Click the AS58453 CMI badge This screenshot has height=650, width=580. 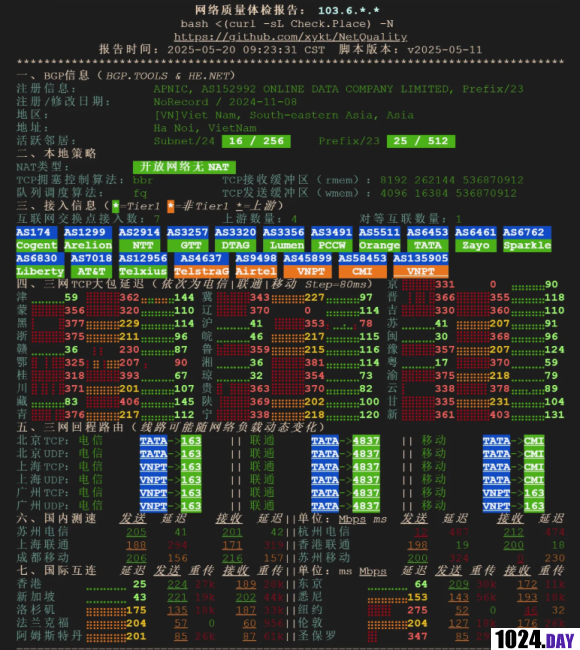pyautogui.click(x=362, y=265)
